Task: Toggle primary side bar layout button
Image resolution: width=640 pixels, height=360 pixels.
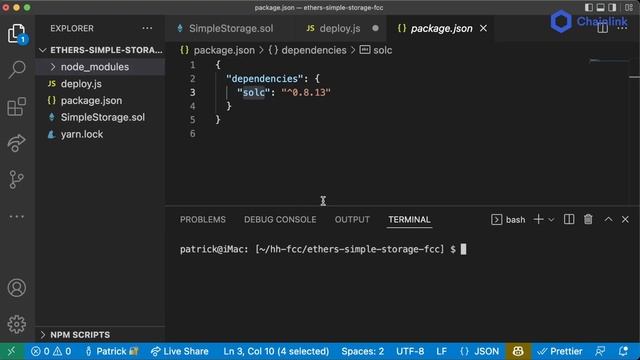Action: 589,7
